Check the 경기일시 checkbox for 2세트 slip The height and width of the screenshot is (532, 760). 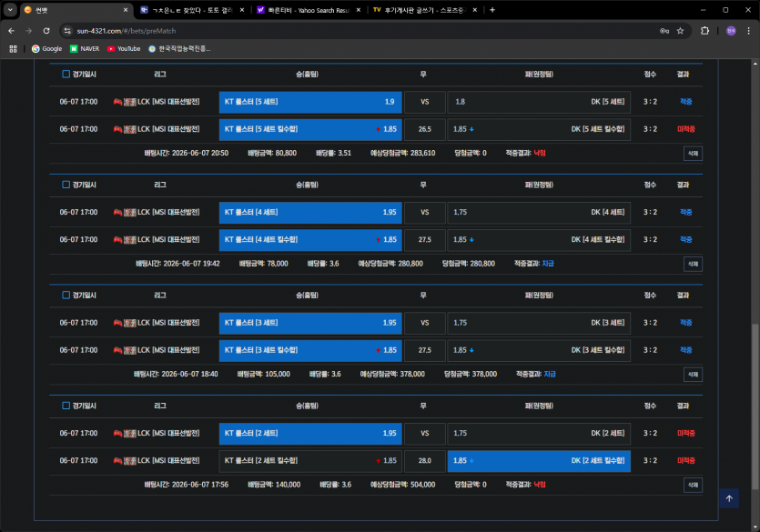pos(66,406)
